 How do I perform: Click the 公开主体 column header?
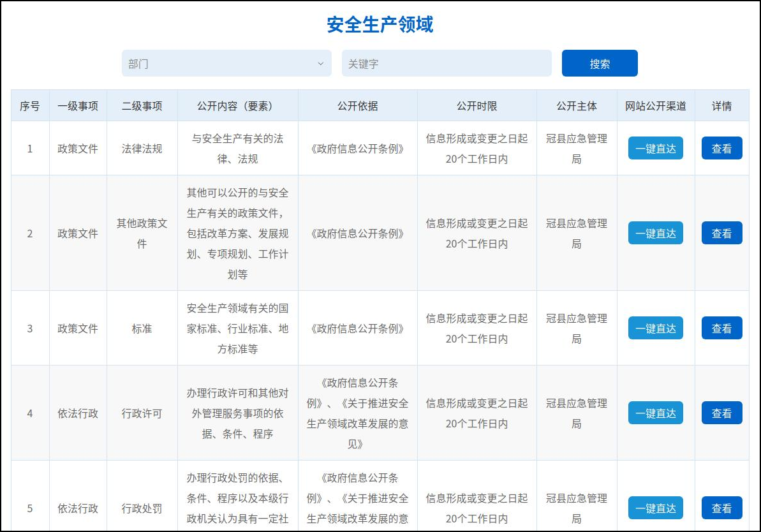coord(577,106)
